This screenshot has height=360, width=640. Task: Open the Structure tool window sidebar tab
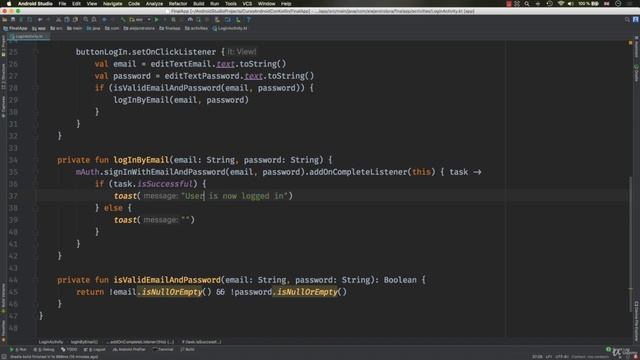[3, 76]
